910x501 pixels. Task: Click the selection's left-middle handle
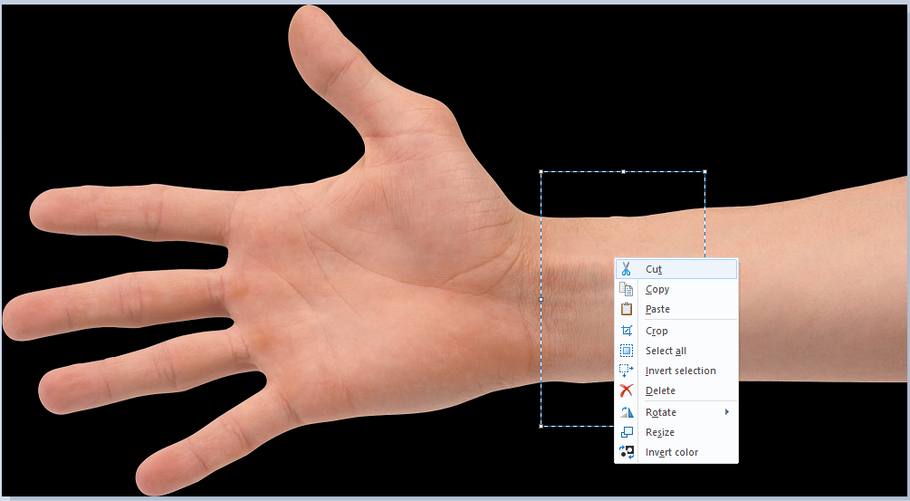click(541, 299)
